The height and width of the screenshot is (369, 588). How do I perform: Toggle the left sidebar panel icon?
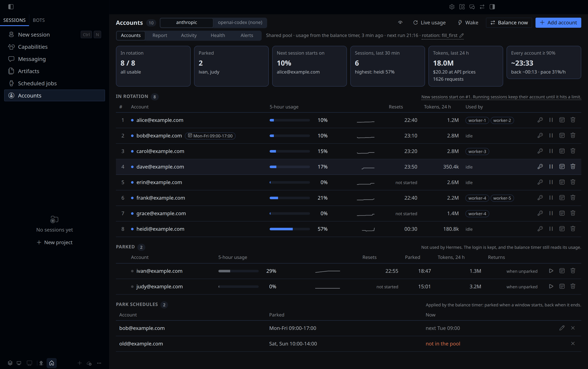click(x=11, y=7)
